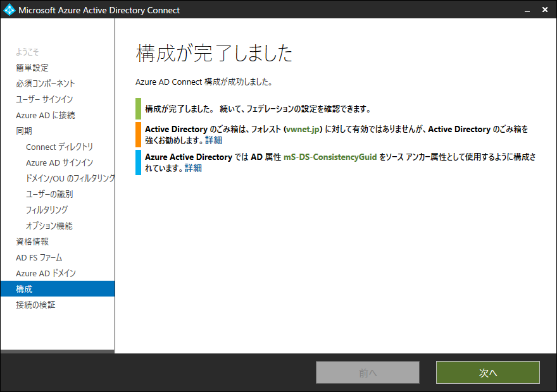Go to the 資格情報 step
557x392 pixels.
click(32, 242)
